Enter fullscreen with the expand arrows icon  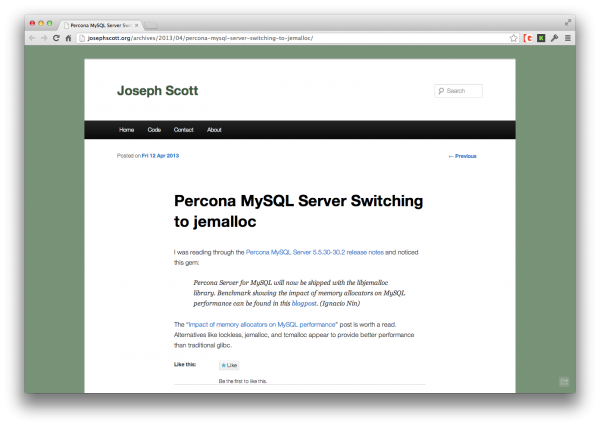[568, 23]
